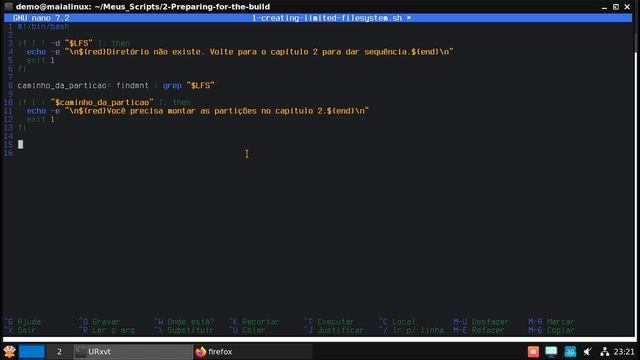640x360 pixels.
Task: Close the URxvt terminal window
Action: (x=627, y=7)
